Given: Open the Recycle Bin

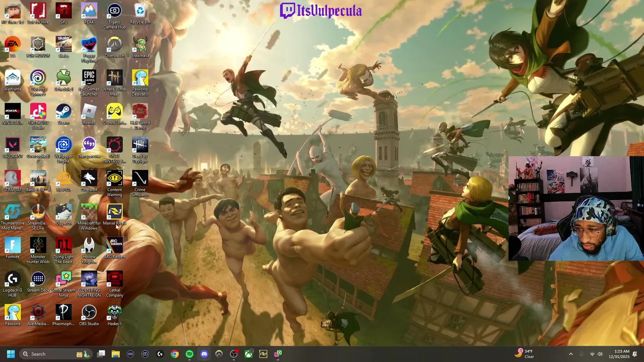Looking at the screenshot, I should click(x=140, y=14).
